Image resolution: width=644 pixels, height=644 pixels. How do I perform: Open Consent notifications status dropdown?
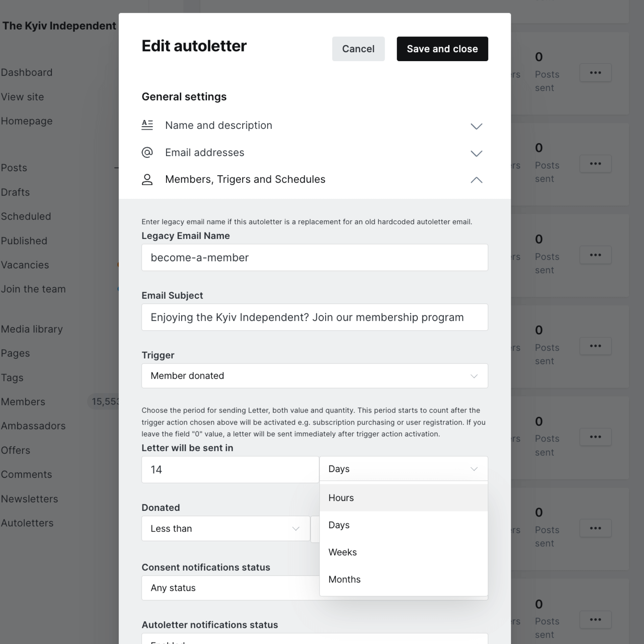(x=230, y=588)
